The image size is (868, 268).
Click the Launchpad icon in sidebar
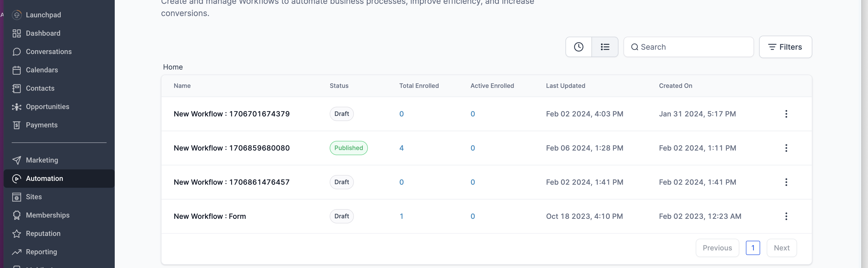click(x=17, y=15)
